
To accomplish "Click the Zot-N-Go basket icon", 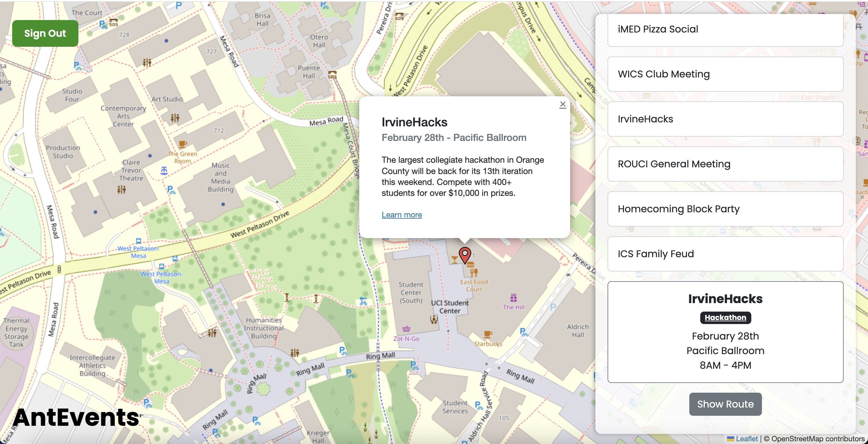I will pos(406,329).
